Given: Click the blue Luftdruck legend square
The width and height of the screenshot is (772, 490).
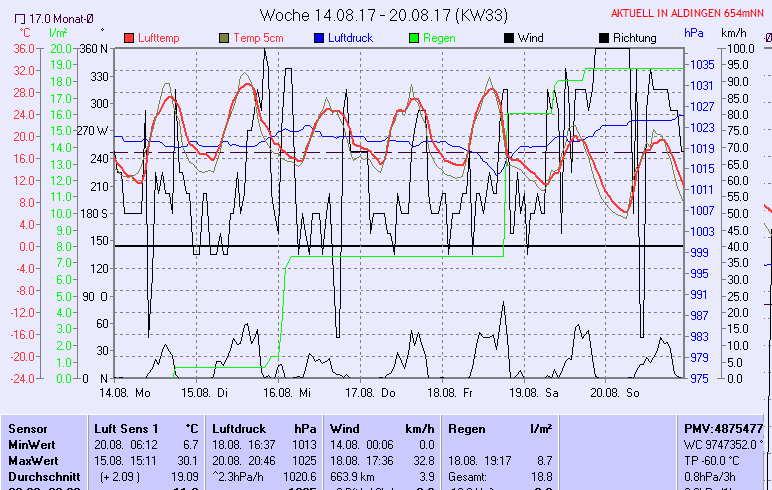Looking at the screenshot, I should [318, 38].
